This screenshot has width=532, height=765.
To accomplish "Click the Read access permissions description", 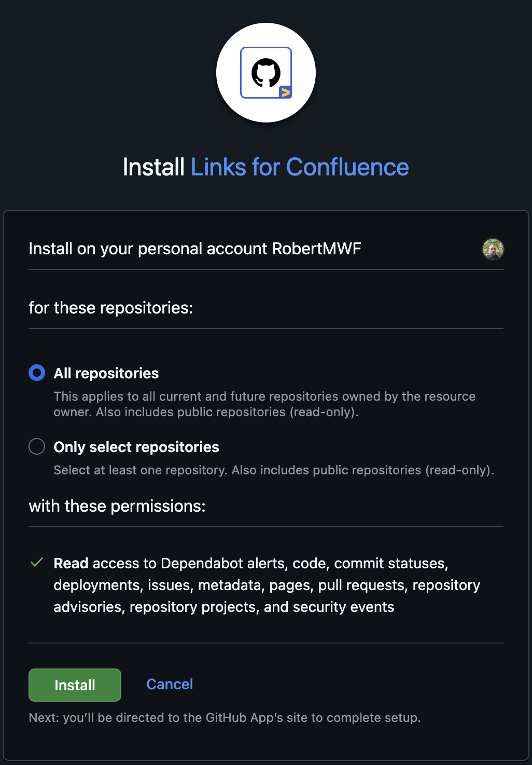I will coord(267,585).
